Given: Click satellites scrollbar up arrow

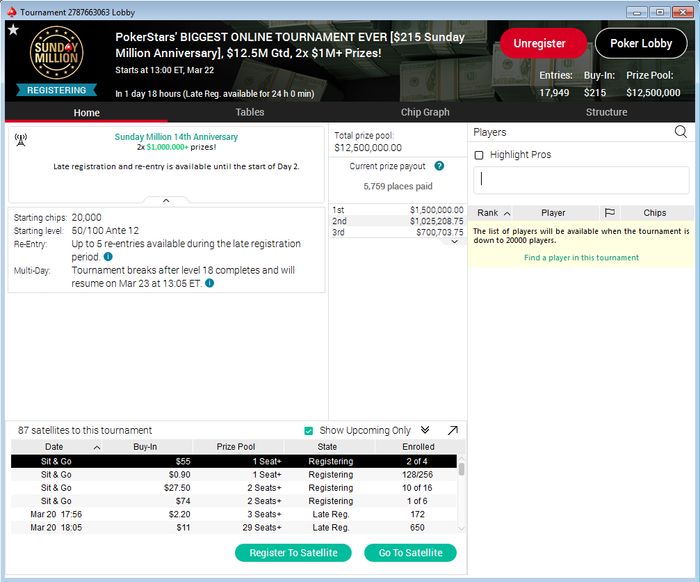Looking at the screenshot, I should 462,458.
